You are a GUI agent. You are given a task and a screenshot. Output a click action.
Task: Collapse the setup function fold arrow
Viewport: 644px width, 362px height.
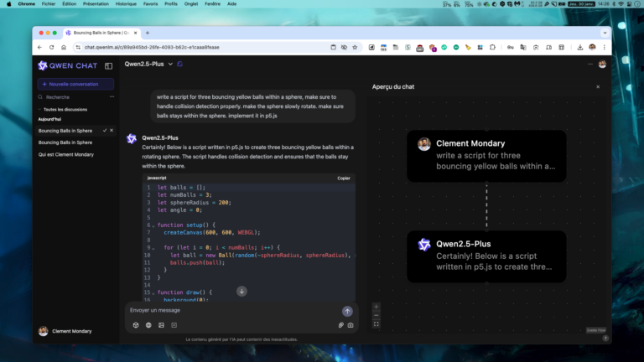(x=153, y=225)
